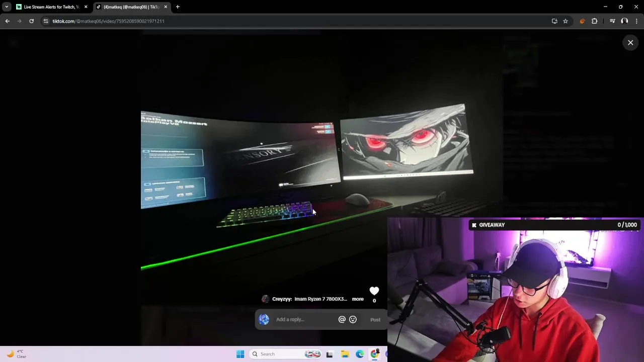Close the TikTok video viewer with X
This screenshot has width=644, height=362.
coord(630,43)
